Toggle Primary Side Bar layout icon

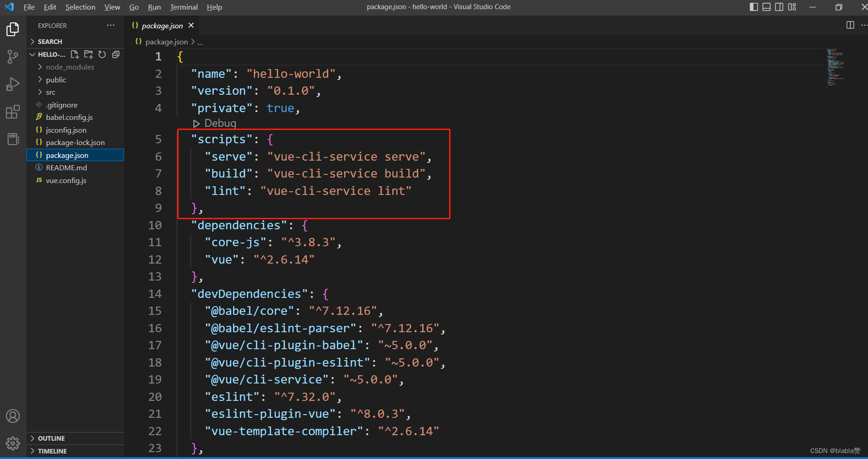pos(754,7)
